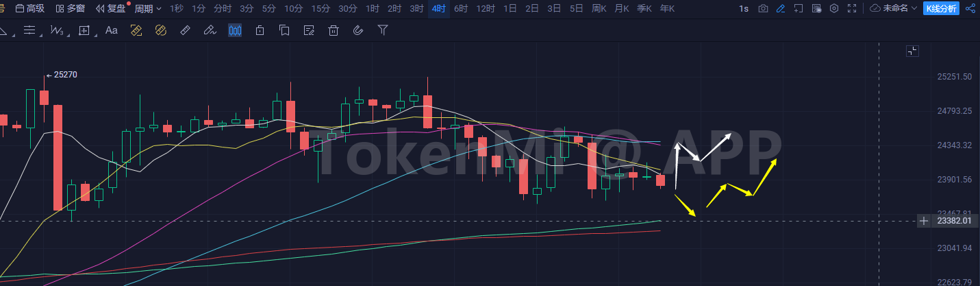Image resolution: width=980 pixels, height=286 pixels.
Task: Click the K线分析 button
Action: pyautogui.click(x=942, y=9)
